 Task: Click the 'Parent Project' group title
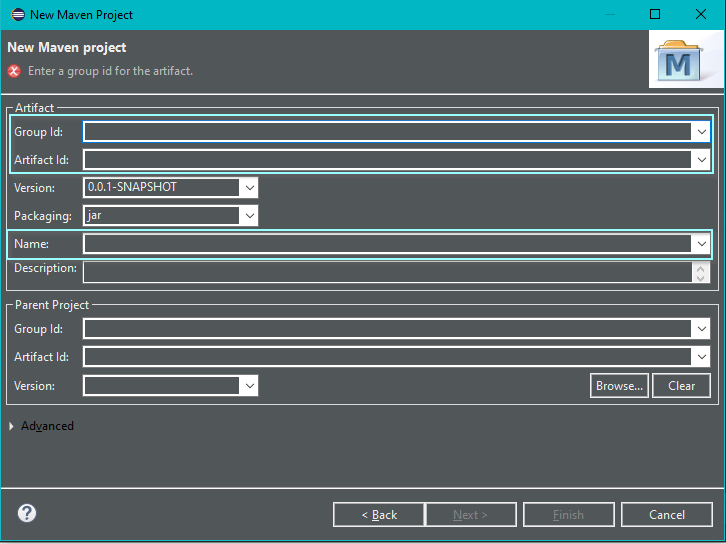click(52, 305)
